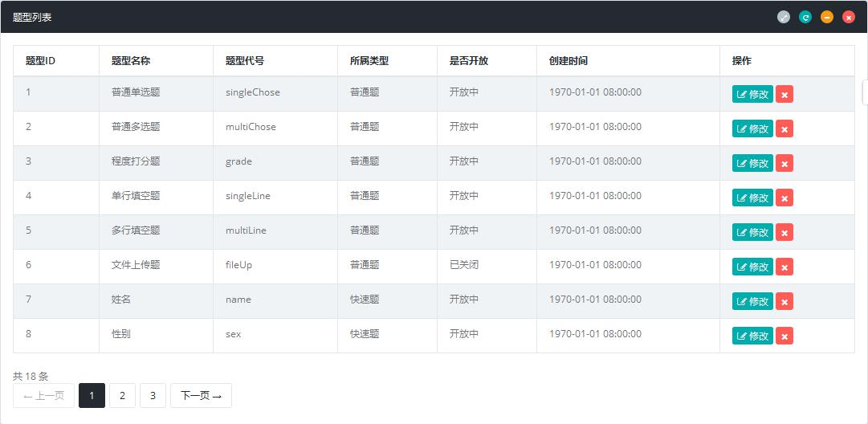This screenshot has width=868, height=424.
Task: Edit the 程度打分题 row with 修改
Action: pyautogui.click(x=752, y=163)
